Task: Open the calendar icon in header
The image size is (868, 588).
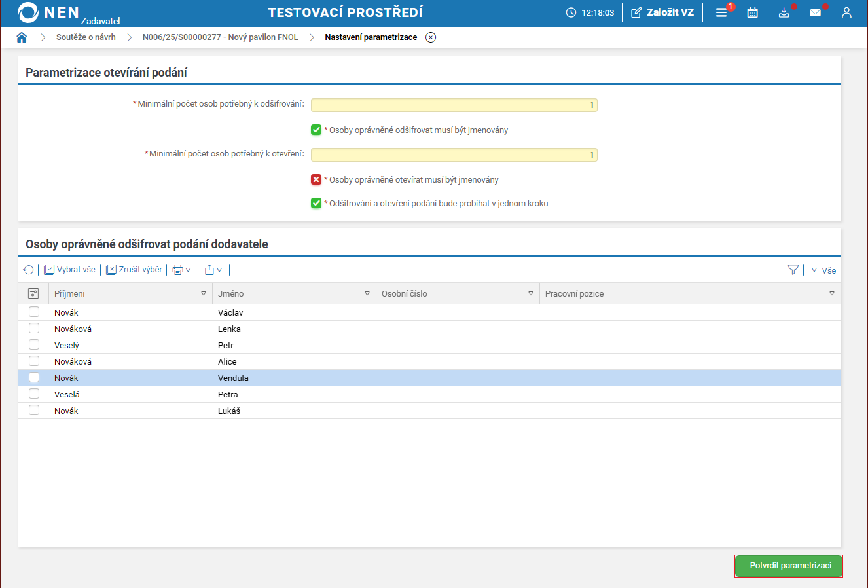Action: tap(753, 12)
